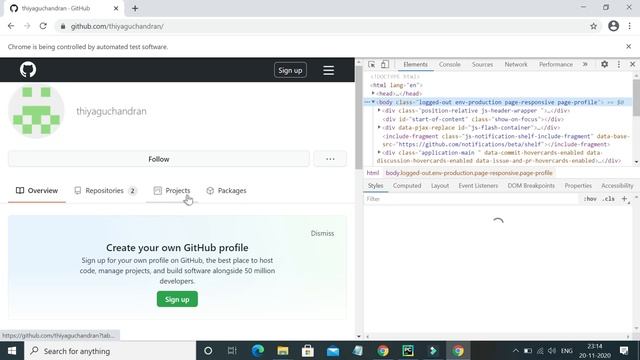
Task: Select the Styles pane tab
Action: (x=376, y=186)
